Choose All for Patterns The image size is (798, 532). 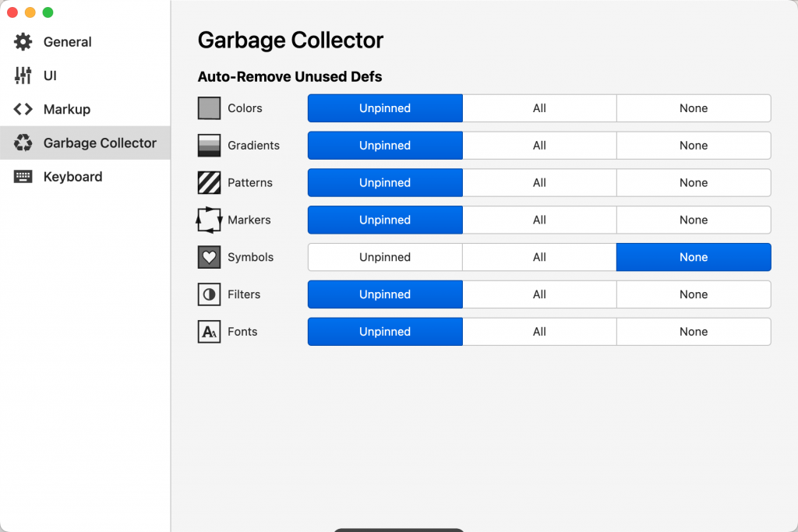pos(539,183)
